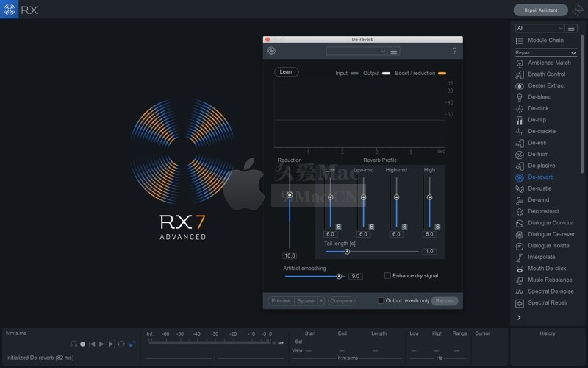
Task: Open the Dialogue Contour module icon
Action: pos(520,224)
